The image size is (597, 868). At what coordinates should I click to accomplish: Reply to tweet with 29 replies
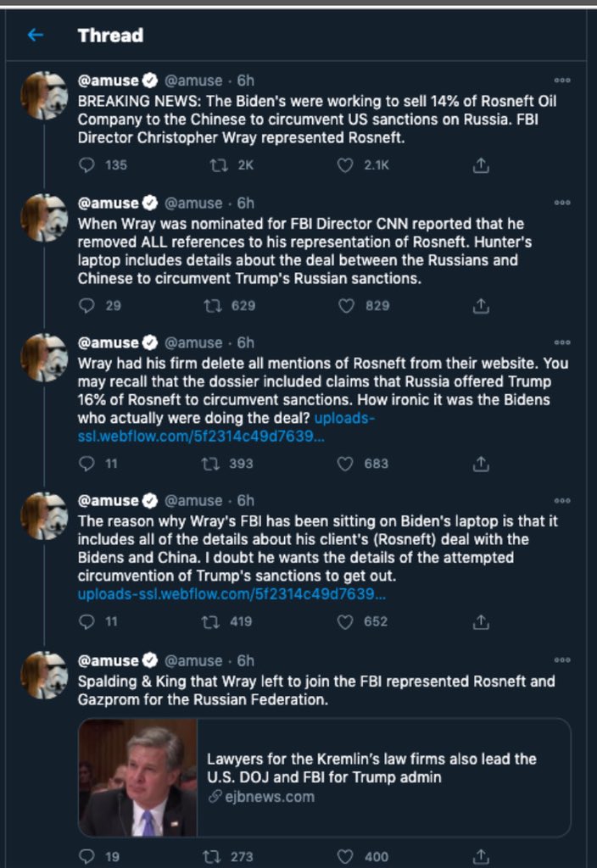pos(87,305)
